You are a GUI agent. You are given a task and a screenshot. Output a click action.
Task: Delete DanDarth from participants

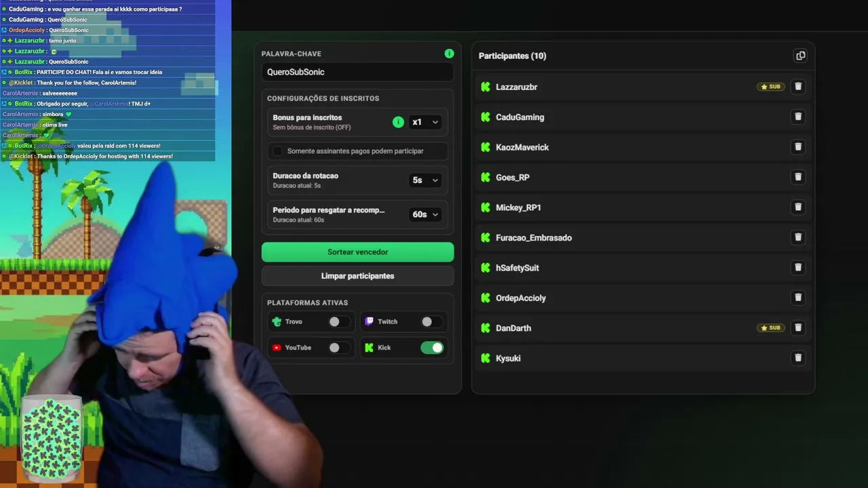(798, 328)
